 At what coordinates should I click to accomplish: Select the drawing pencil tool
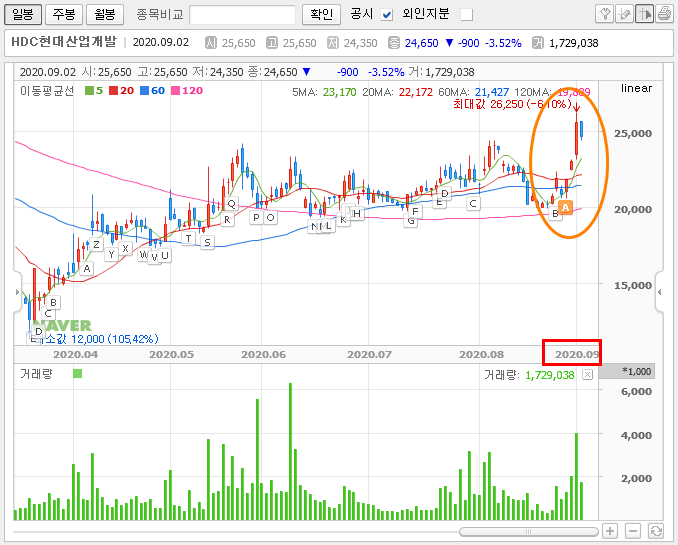click(x=624, y=14)
